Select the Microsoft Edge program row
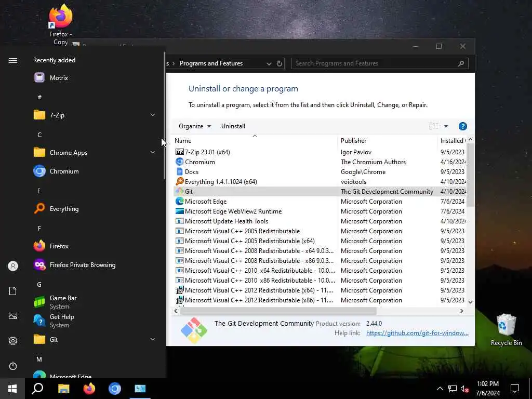 click(x=320, y=201)
